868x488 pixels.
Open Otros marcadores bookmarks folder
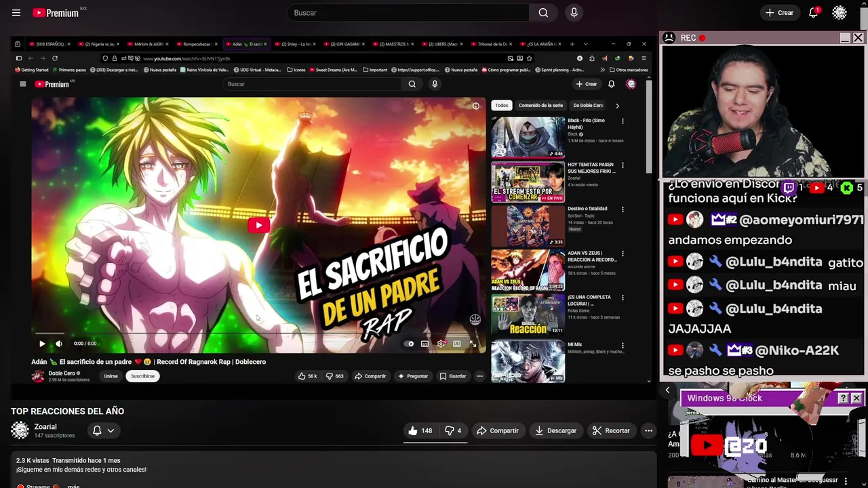pyautogui.click(x=629, y=70)
